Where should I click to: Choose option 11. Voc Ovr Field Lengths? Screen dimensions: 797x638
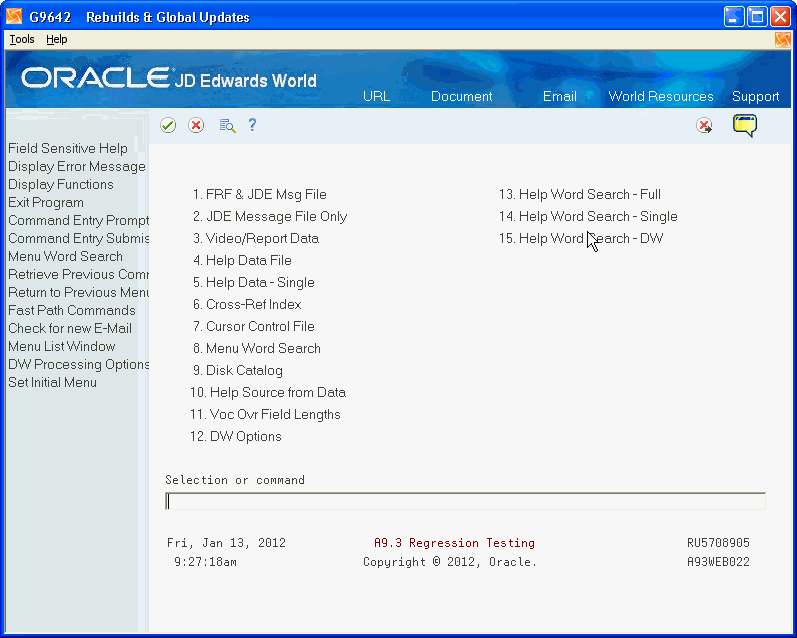tap(265, 414)
